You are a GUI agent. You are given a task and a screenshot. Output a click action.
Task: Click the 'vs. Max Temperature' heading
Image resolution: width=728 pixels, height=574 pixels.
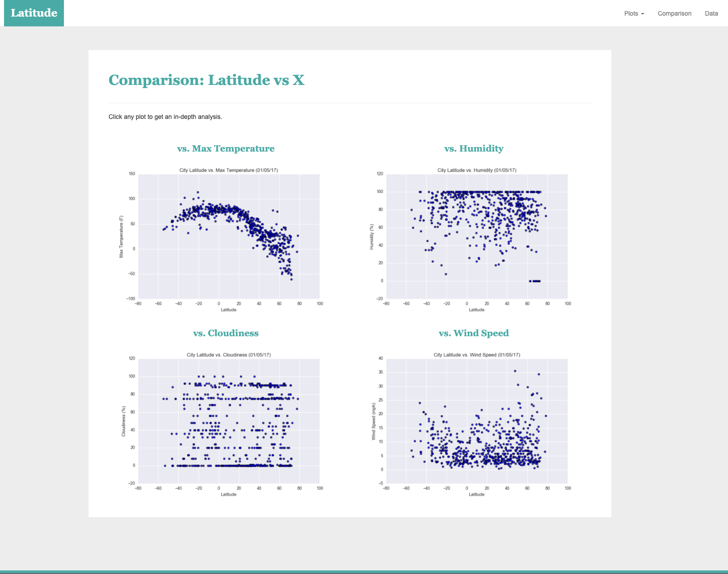(226, 148)
